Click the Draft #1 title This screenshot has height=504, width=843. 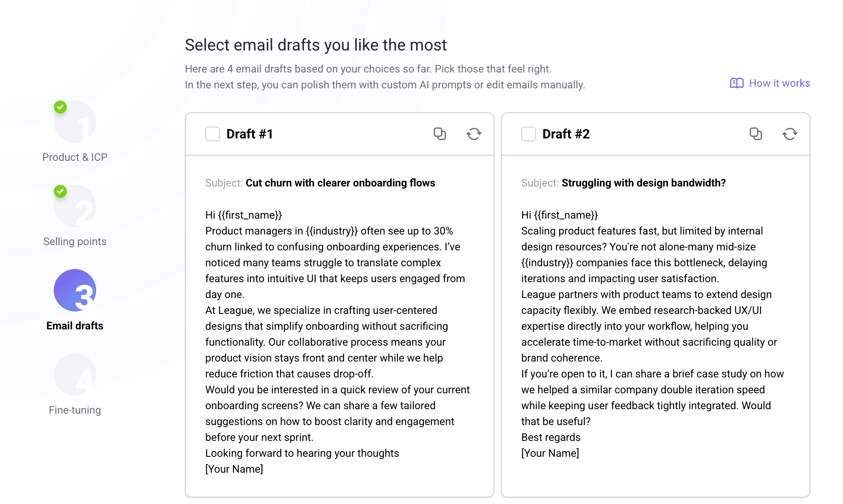(x=250, y=134)
